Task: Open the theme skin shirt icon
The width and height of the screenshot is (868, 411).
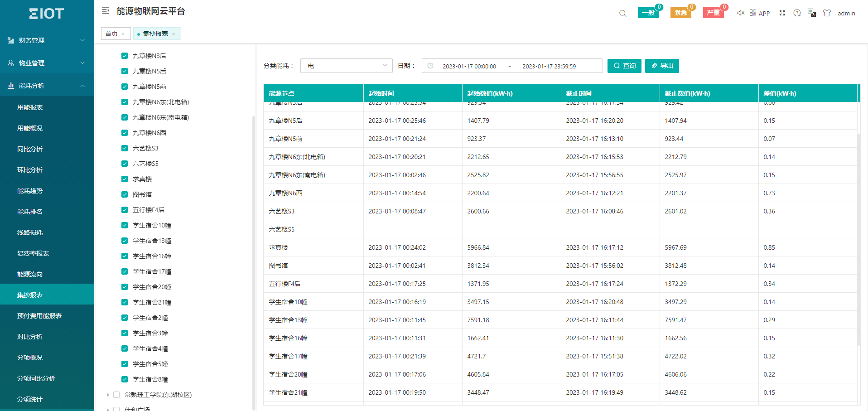Action: (x=827, y=13)
